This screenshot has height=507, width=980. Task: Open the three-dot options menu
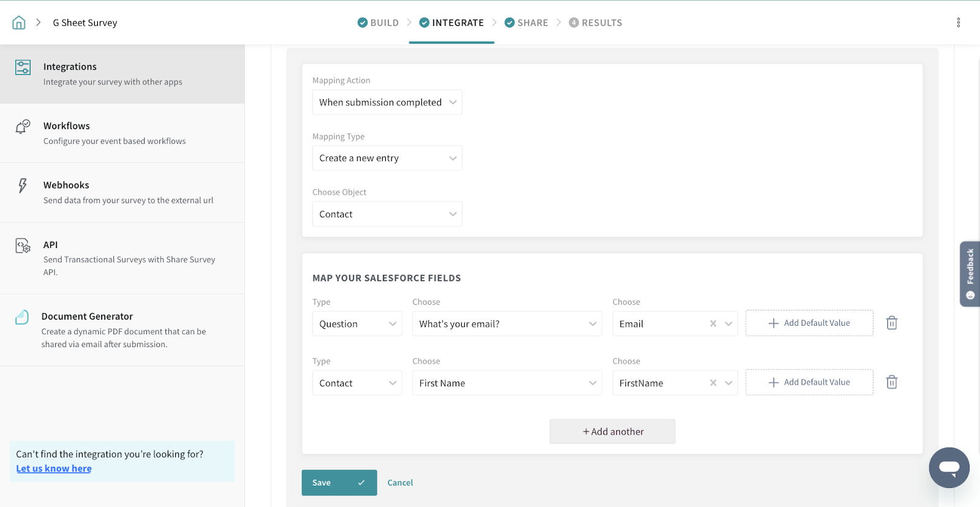[x=958, y=23]
